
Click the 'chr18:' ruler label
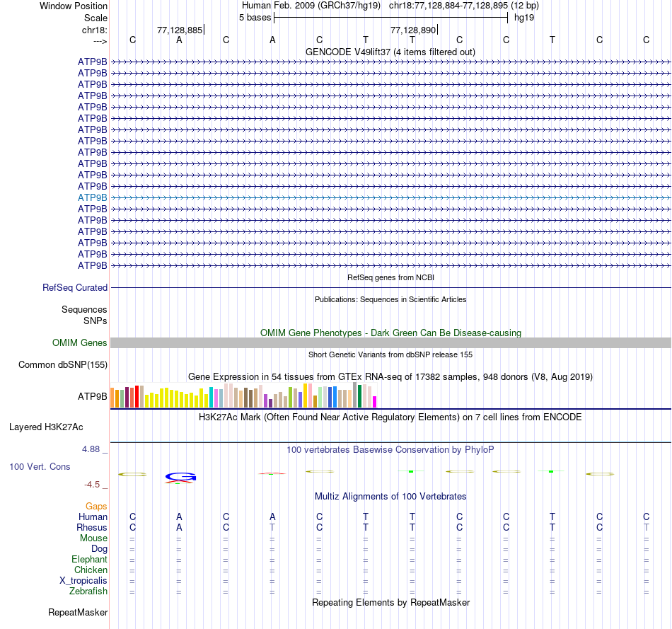(95, 30)
